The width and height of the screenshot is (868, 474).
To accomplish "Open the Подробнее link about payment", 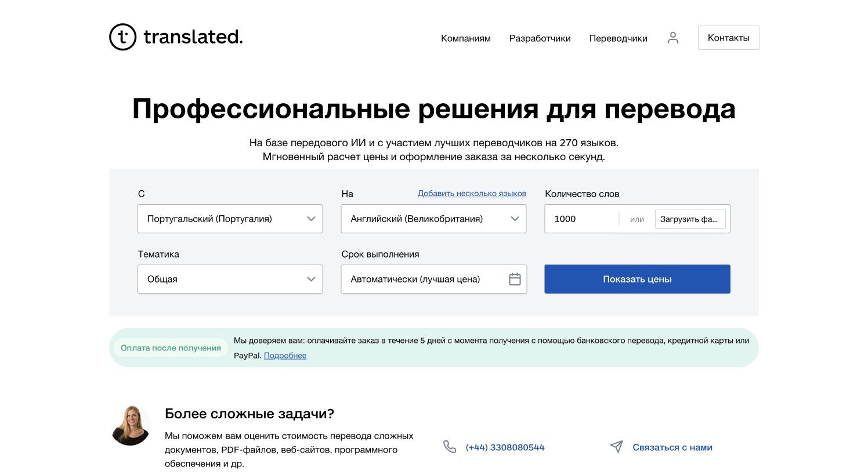I will click(x=285, y=356).
